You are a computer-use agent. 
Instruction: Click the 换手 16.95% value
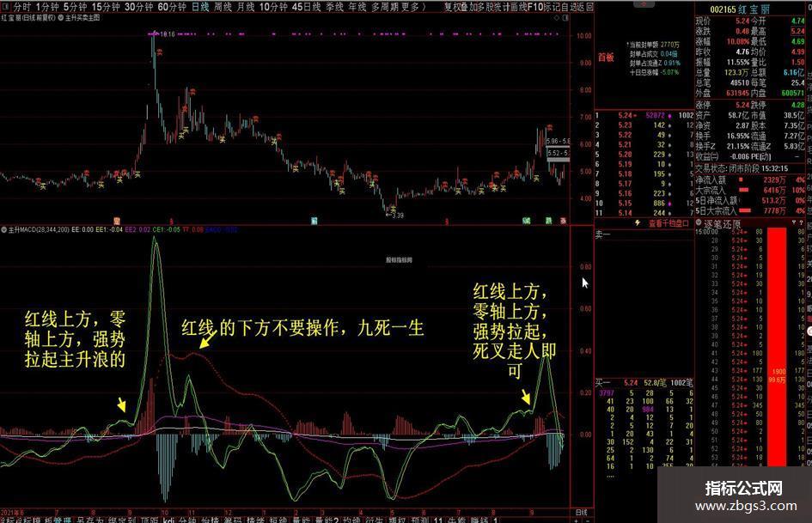738,136
